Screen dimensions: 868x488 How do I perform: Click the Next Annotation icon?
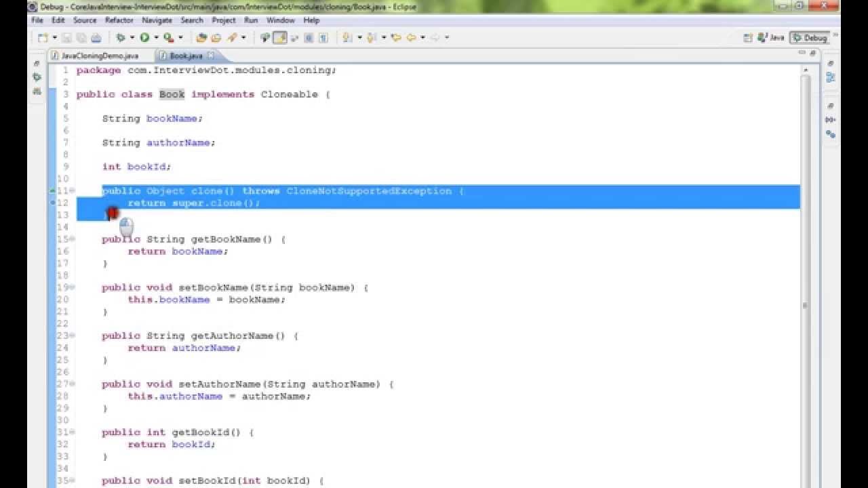click(x=347, y=38)
